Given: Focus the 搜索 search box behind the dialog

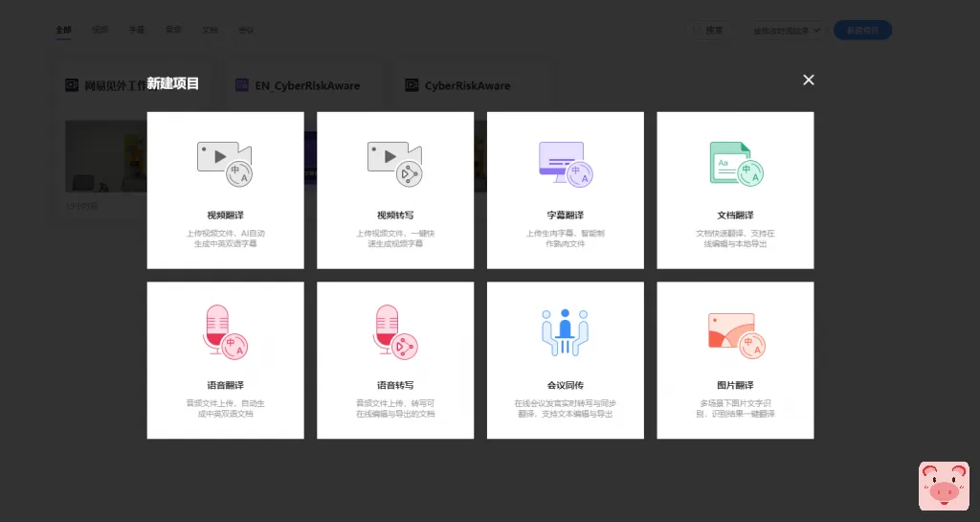Looking at the screenshot, I should pos(710,30).
